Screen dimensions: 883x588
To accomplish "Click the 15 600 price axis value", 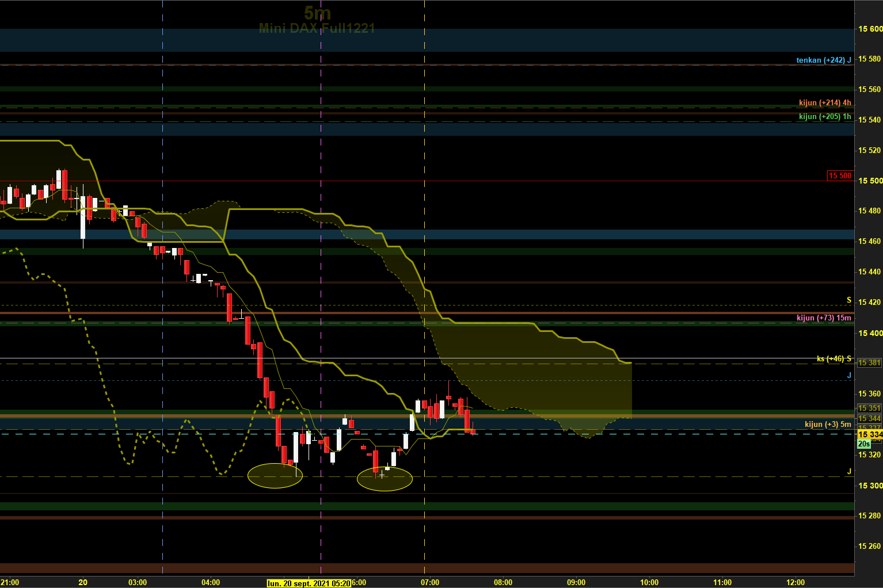I will [870, 29].
